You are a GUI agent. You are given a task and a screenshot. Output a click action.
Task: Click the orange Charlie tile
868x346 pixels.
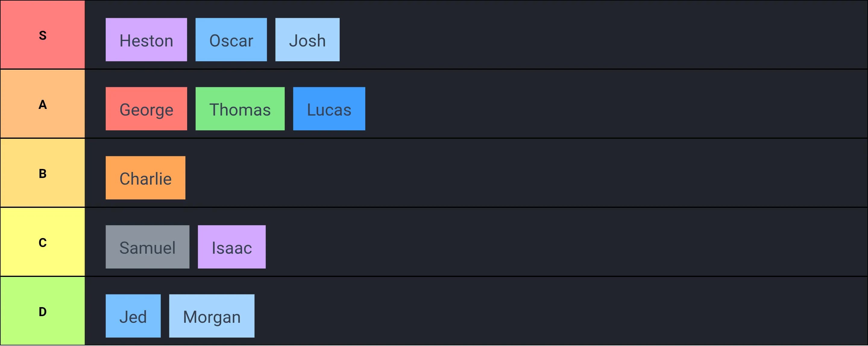145,178
